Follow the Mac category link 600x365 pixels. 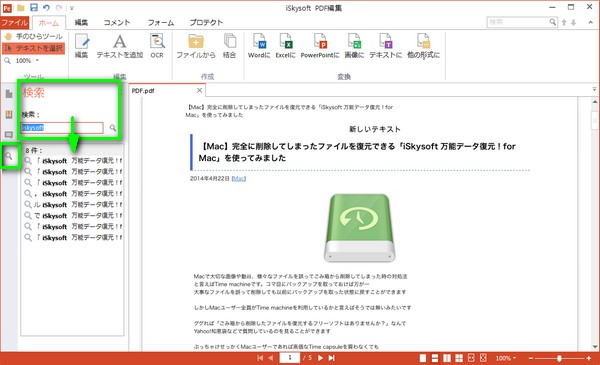[x=239, y=179]
